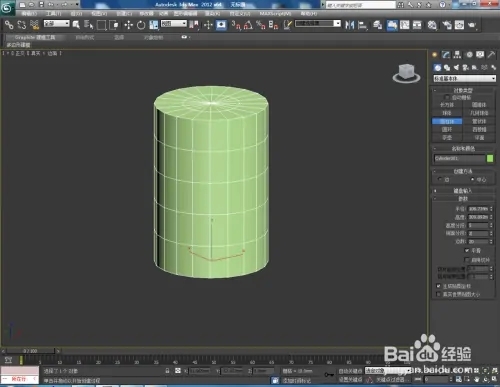Enable the 自动栅格 checkbox
Screen dimensions: 500x387
[447, 97]
